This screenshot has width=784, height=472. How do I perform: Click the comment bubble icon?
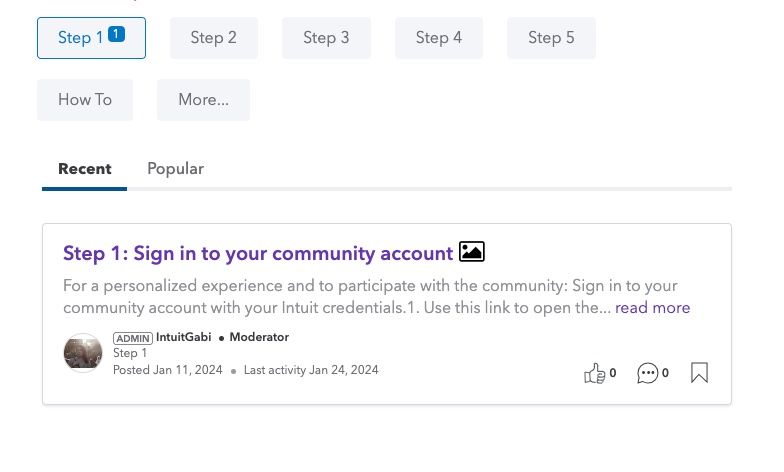[x=648, y=373]
